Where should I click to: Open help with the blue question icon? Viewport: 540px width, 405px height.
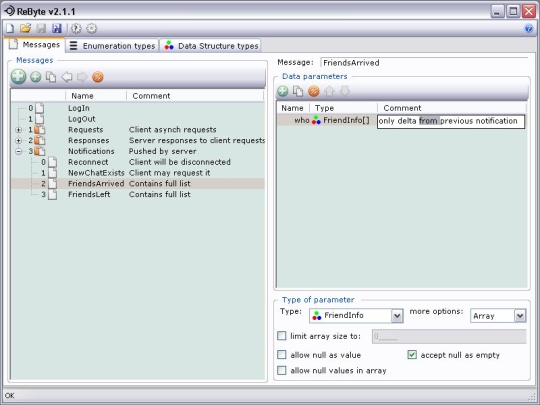529,29
